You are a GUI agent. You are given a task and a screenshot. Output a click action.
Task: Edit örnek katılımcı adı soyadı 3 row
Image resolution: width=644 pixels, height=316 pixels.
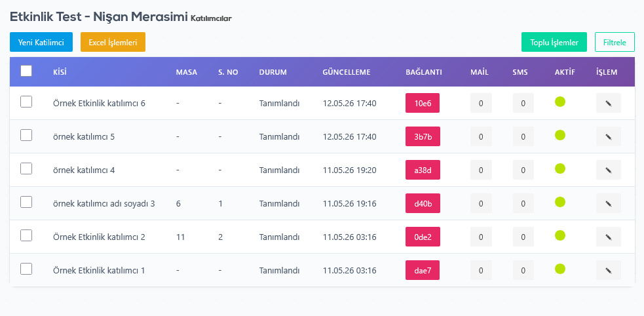click(x=608, y=203)
